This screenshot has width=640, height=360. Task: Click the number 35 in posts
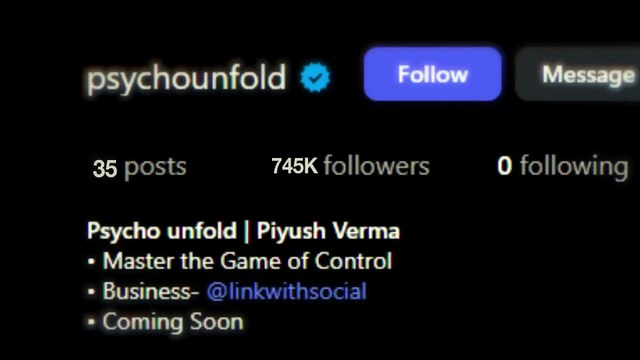[x=105, y=169]
